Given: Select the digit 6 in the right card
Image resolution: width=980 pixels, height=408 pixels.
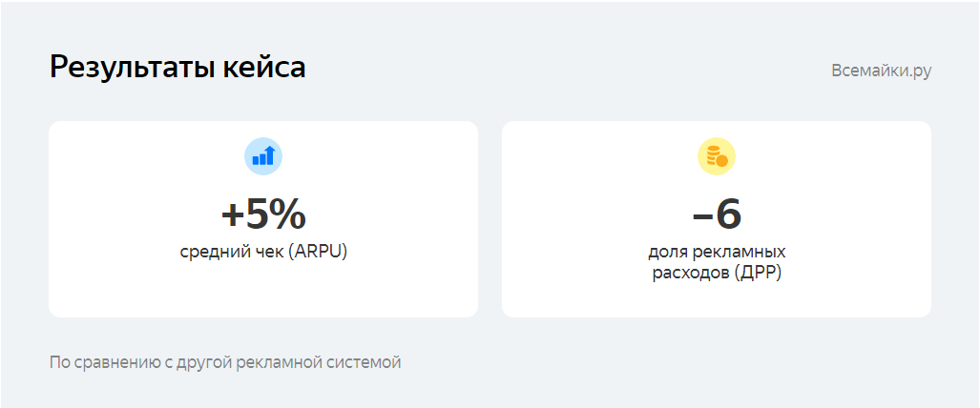Looking at the screenshot, I should (x=728, y=215).
